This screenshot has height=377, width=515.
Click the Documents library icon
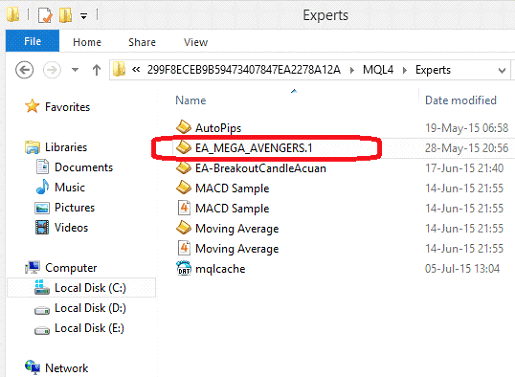click(x=42, y=167)
